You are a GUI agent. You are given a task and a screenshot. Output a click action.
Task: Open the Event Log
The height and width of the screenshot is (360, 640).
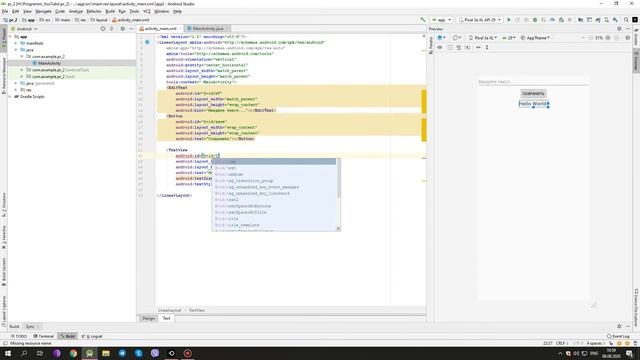(x=618, y=336)
